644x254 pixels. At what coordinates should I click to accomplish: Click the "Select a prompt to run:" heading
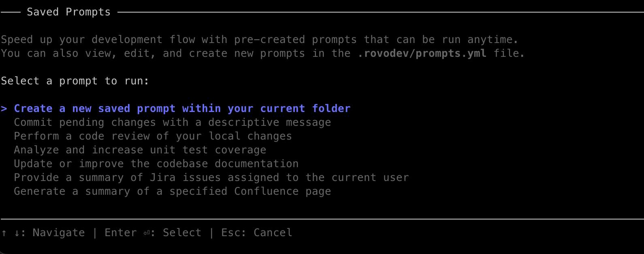coord(75,81)
